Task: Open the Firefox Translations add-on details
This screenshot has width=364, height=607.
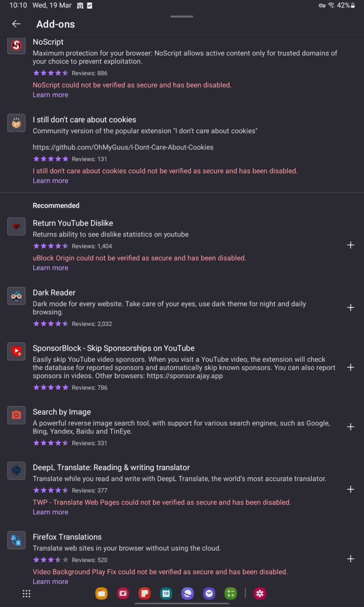Action: tap(67, 537)
